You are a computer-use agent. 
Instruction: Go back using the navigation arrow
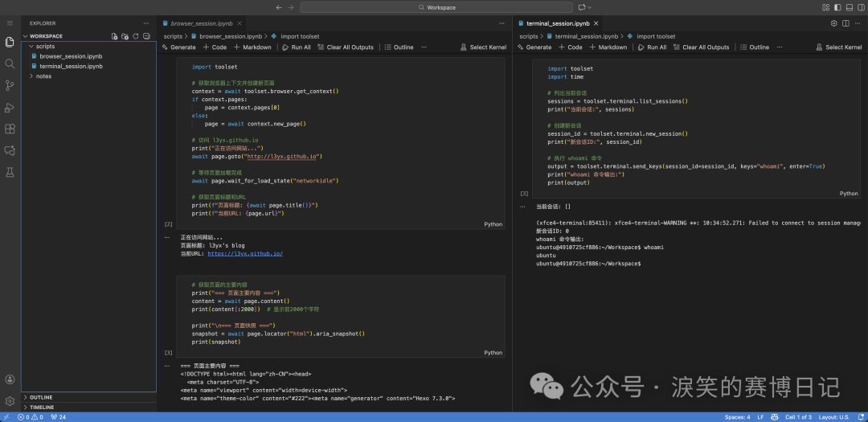pyautogui.click(x=279, y=7)
